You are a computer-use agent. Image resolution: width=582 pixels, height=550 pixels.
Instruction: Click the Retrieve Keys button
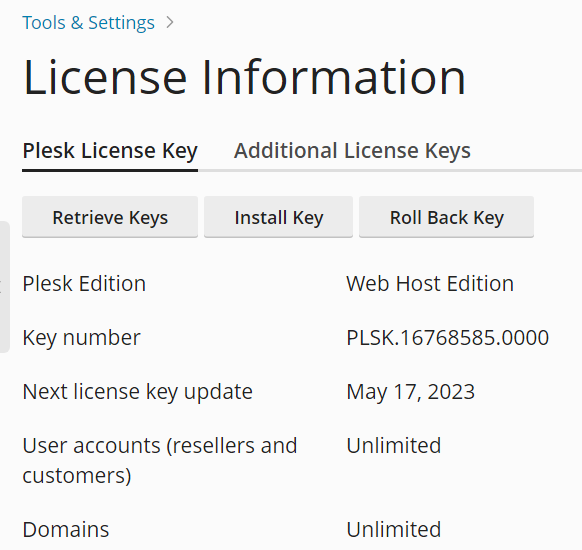click(x=110, y=217)
